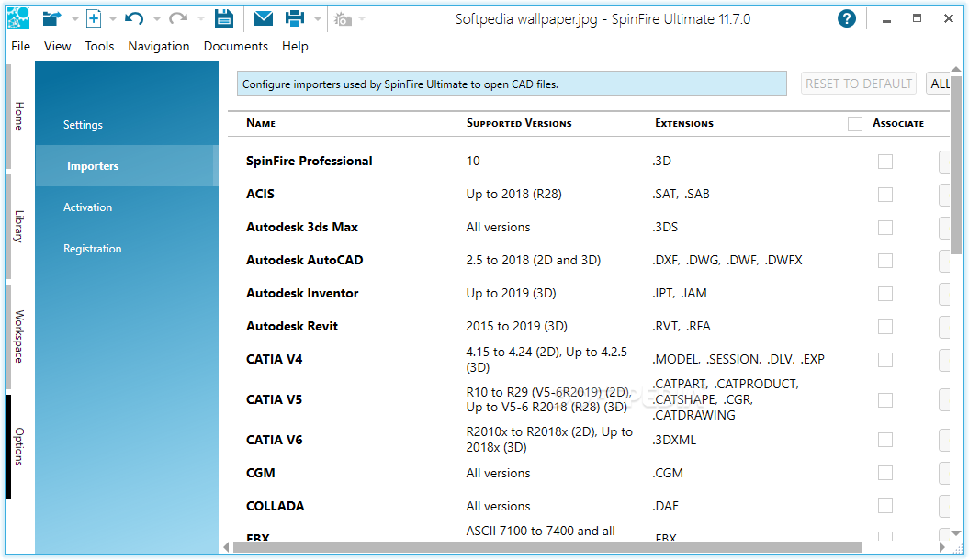Click the redo arrow icon

pos(178,19)
